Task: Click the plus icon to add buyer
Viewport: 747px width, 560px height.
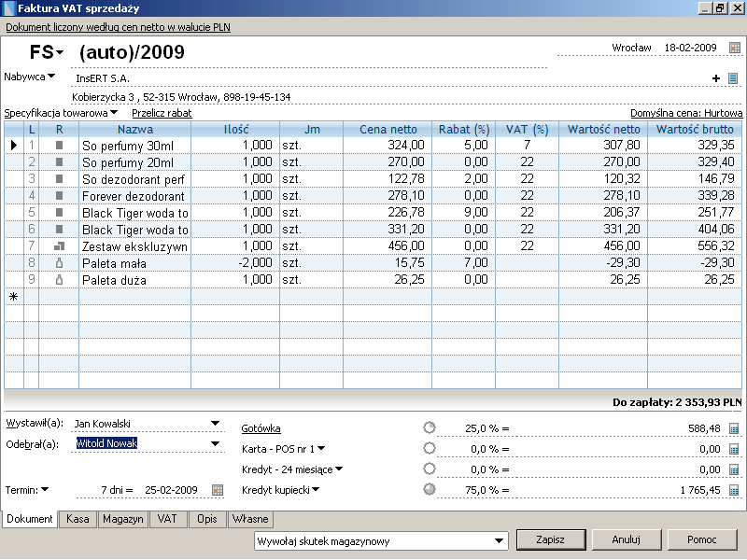Action: point(715,78)
